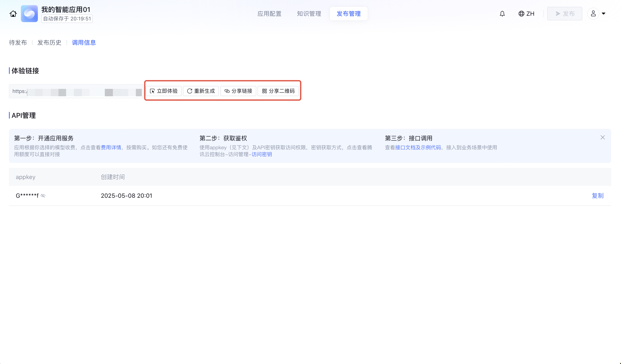The width and height of the screenshot is (621, 364).
Task: Click the experience URL input field
Action: [x=76, y=91]
